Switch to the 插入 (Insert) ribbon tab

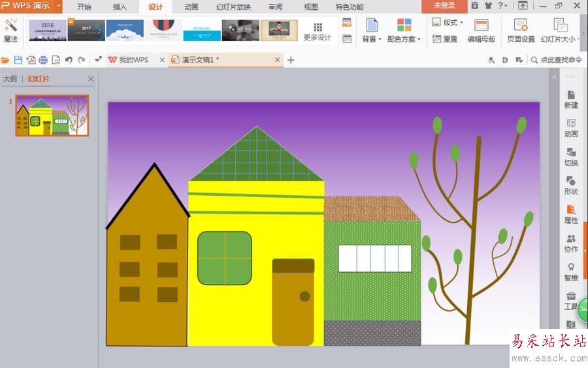point(120,7)
